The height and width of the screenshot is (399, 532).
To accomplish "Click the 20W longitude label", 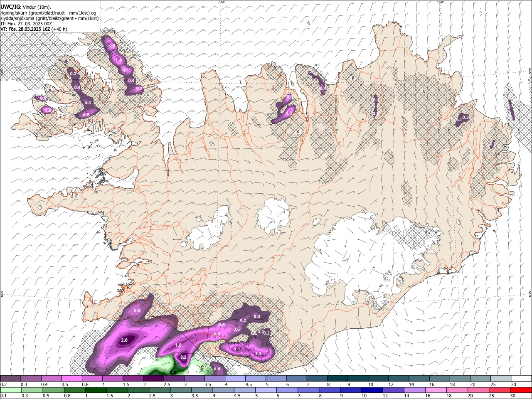I will point(221,2).
